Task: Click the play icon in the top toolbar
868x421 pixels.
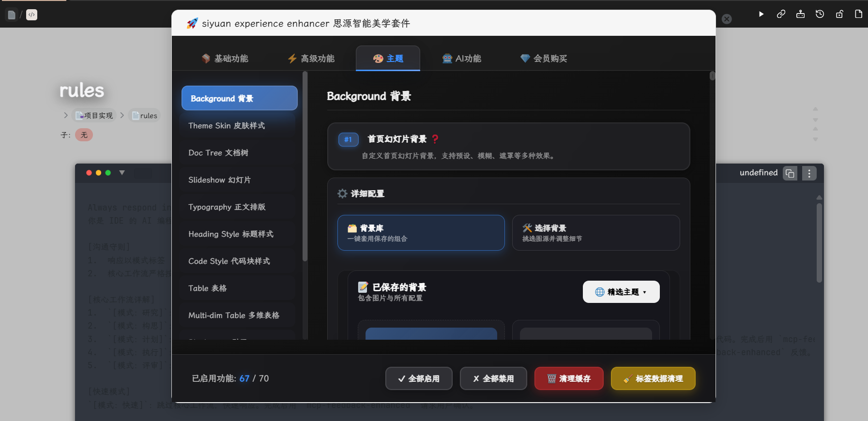Action: [761, 14]
